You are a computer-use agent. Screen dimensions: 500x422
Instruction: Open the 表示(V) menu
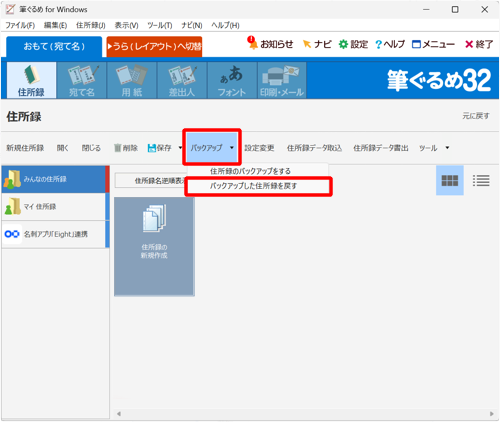pos(126,25)
